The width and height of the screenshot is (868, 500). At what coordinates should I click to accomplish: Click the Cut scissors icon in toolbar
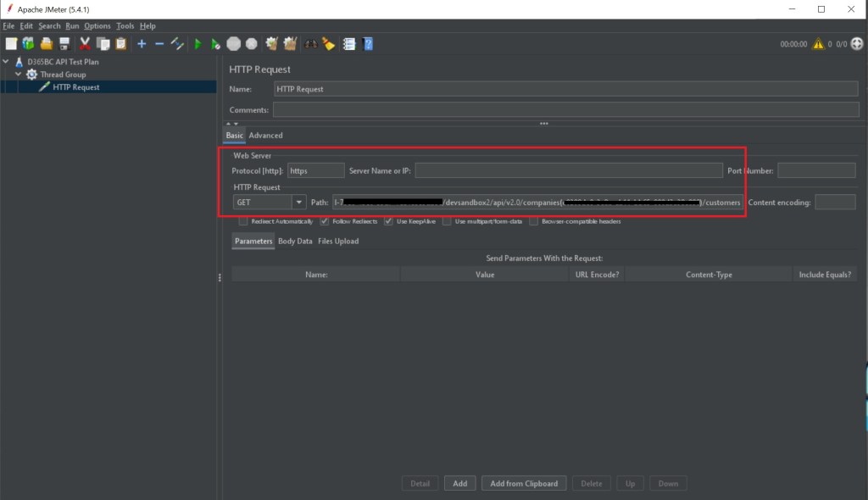pos(85,44)
